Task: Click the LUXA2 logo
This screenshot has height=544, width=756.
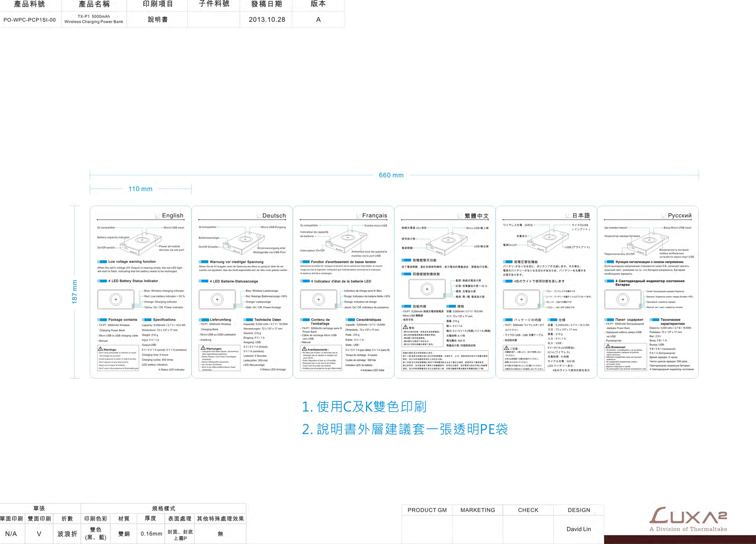Action: tap(688, 516)
